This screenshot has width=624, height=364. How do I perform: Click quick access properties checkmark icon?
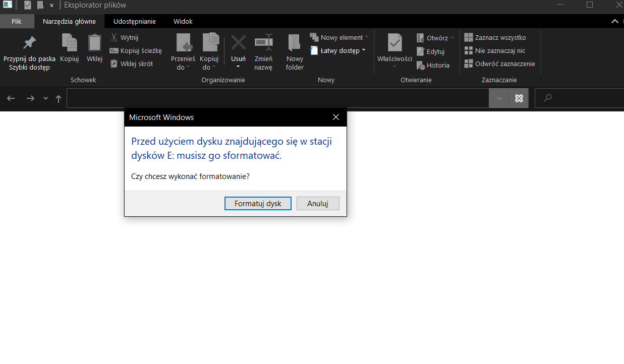click(x=28, y=5)
